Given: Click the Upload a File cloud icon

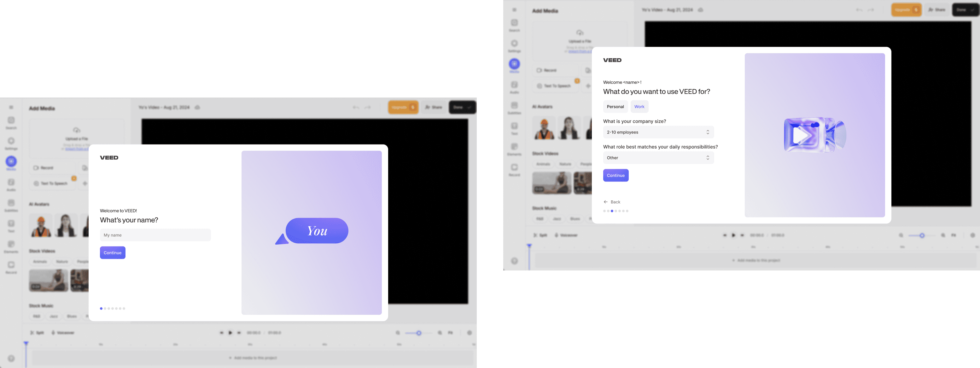Looking at the screenshot, I should 77,130.
